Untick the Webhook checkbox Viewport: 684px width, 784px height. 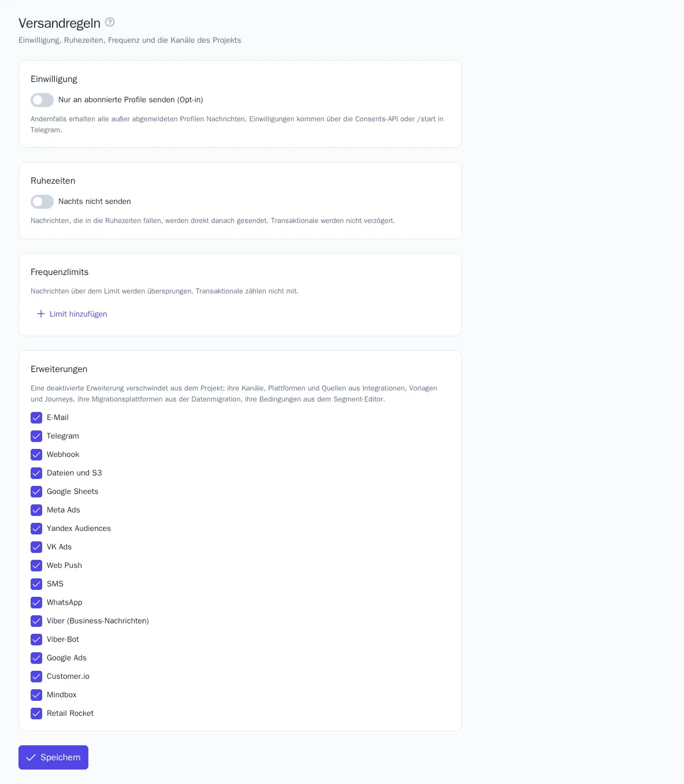[x=36, y=455]
